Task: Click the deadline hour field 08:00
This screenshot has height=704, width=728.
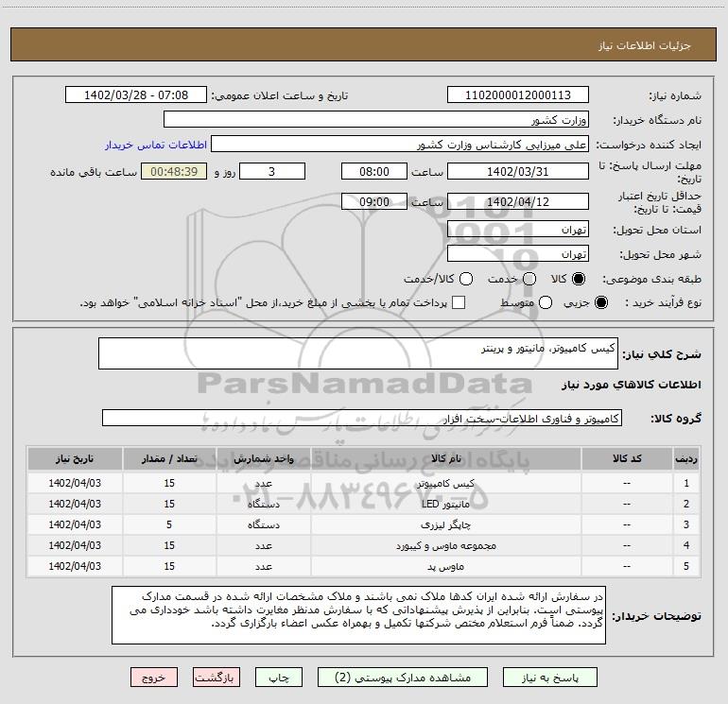Action: 374,171
